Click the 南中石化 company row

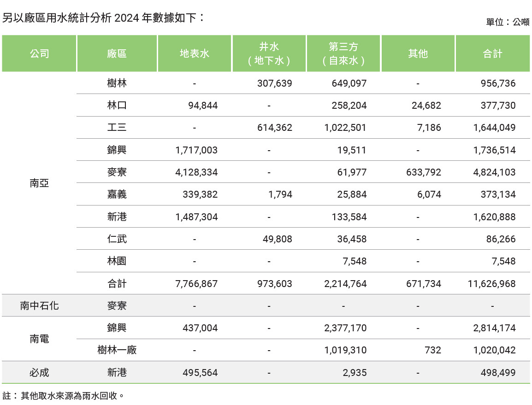pos(39,305)
